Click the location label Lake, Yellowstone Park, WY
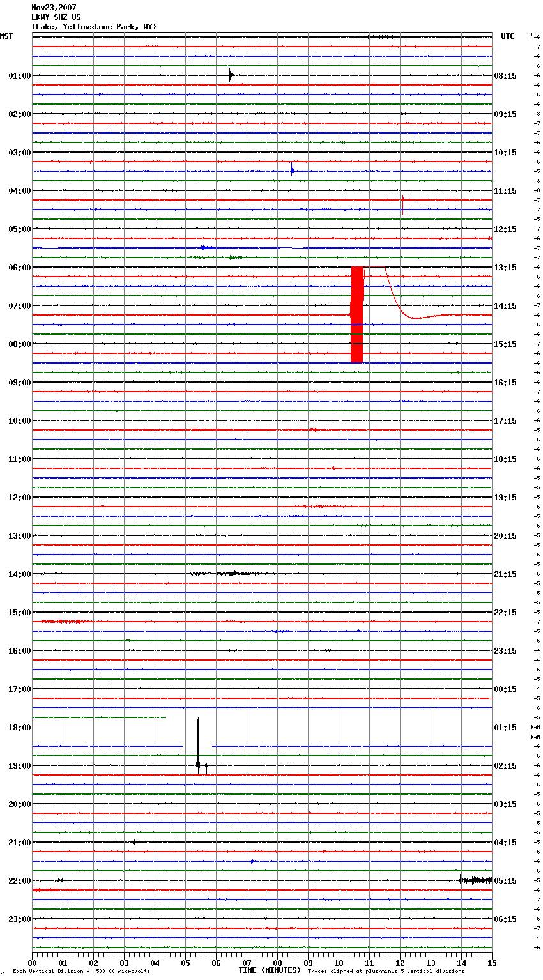Screen dimensions: 543x980 94,27
